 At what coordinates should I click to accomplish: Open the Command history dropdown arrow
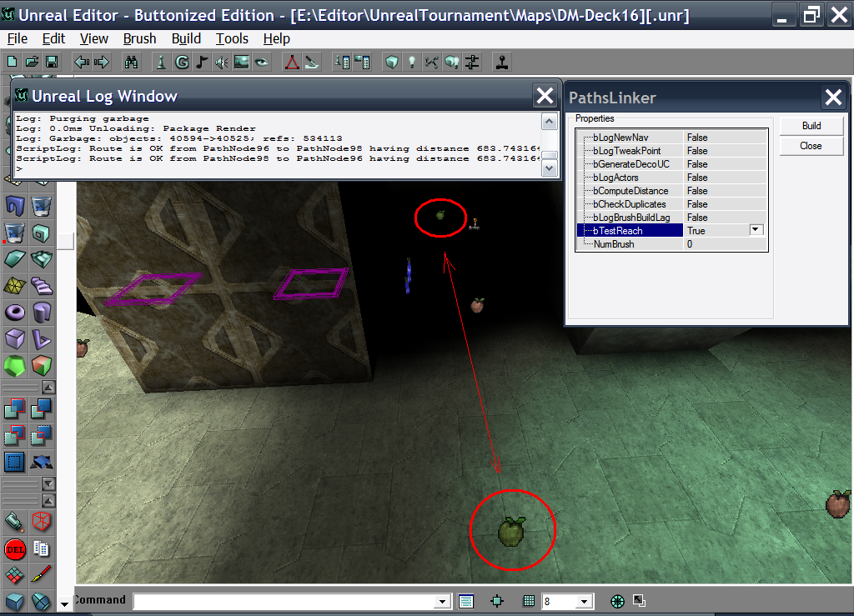(442, 601)
